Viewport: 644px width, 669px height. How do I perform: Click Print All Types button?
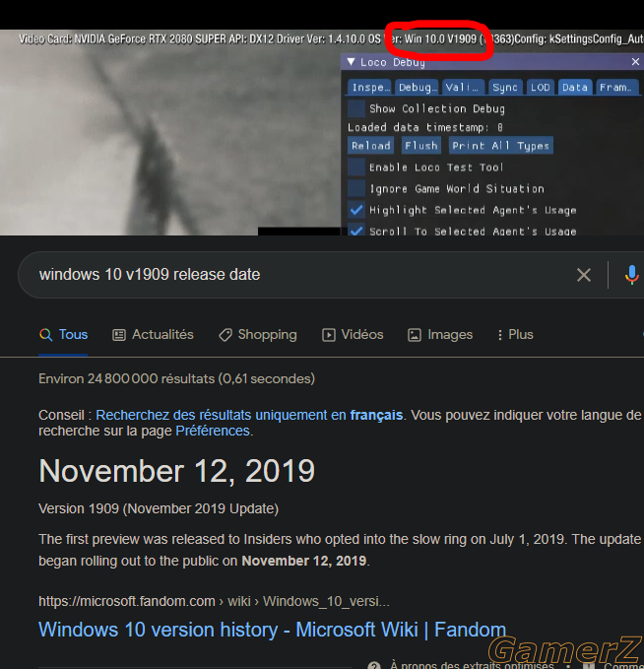(x=500, y=146)
